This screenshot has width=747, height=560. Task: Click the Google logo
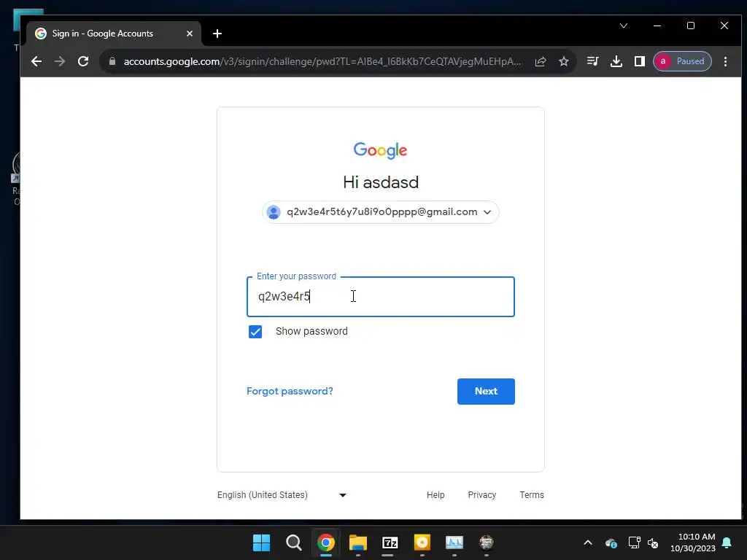point(380,150)
